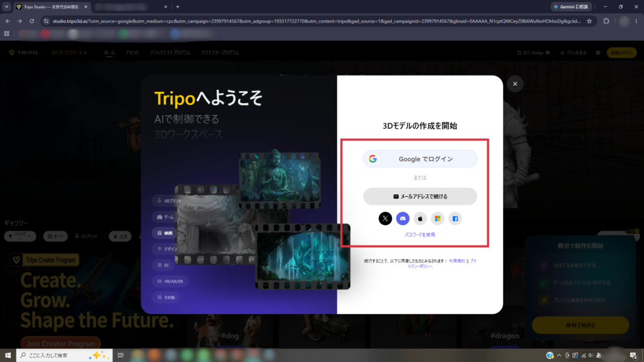The width and height of the screenshot is (644, 362).
Task: Show hidden system tray icons
Action: click(x=559, y=356)
